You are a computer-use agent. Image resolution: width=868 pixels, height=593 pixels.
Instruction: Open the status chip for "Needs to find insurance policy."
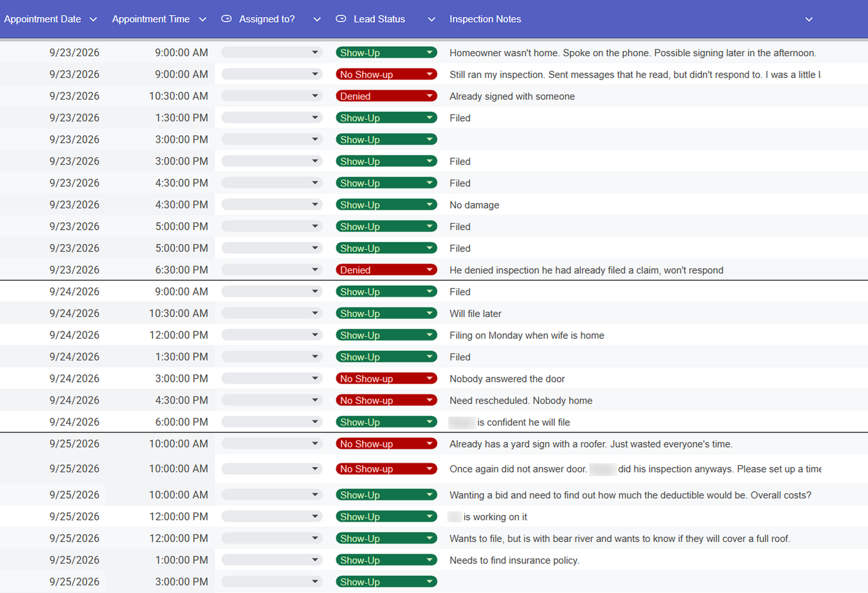386,560
